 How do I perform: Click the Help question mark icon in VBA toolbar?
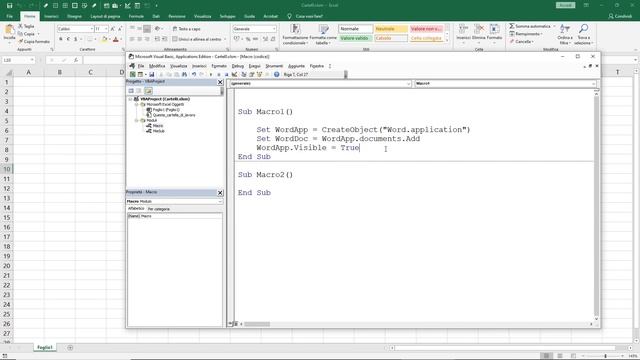(276, 74)
